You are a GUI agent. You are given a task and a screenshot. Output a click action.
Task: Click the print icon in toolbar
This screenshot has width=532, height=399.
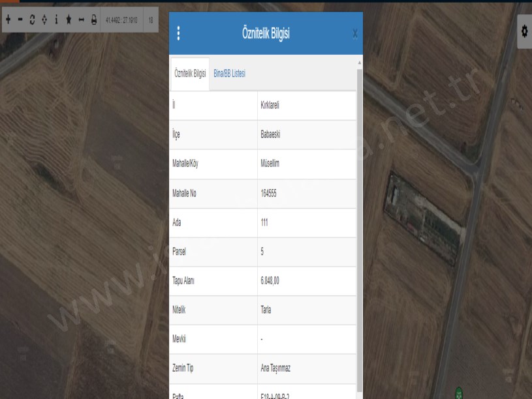(93, 20)
